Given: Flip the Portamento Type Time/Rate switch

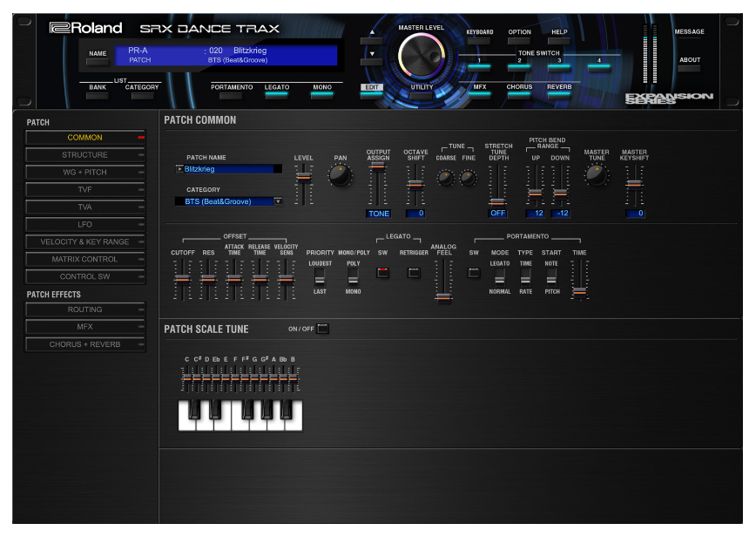Looking at the screenshot, I should click(525, 277).
